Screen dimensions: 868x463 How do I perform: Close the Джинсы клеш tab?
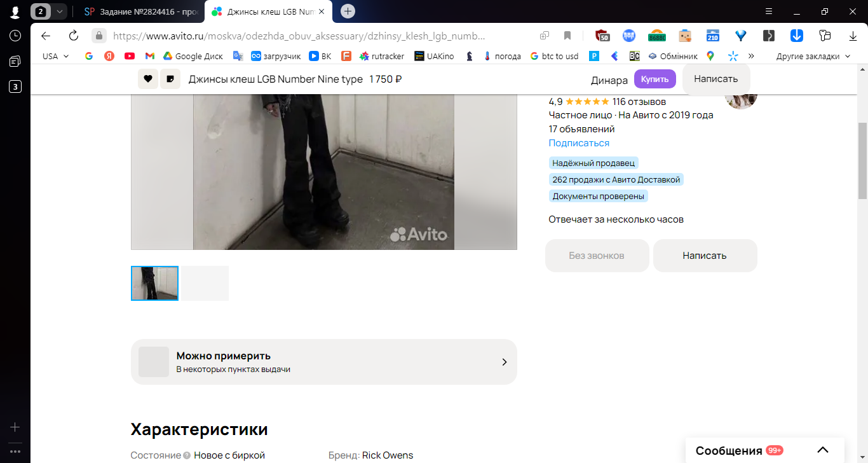(x=322, y=11)
